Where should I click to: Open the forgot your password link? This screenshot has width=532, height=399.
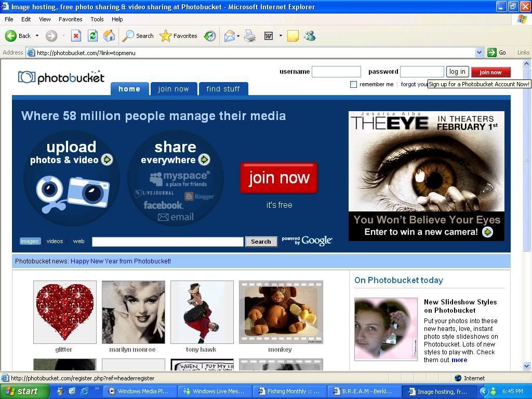[414, 85]
